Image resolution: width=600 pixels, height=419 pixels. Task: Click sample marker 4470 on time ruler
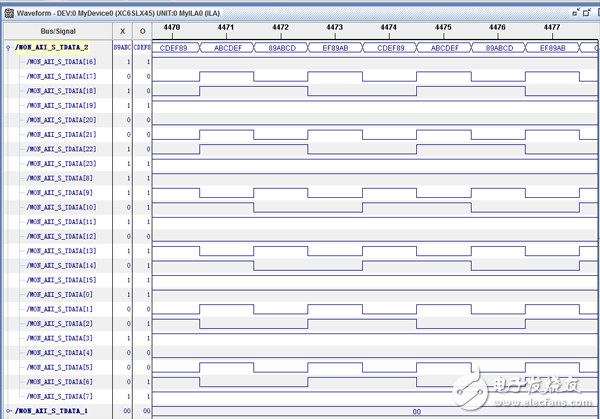pyautogui.click(x=172, y=28)
